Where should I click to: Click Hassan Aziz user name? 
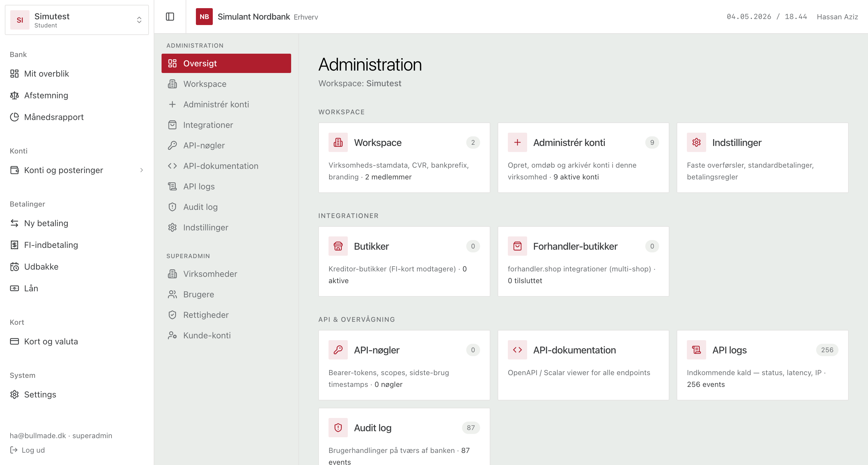837,17
